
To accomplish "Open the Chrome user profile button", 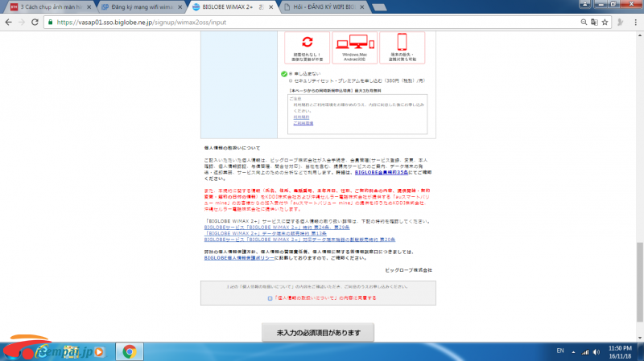I will (x=585, y=4).
